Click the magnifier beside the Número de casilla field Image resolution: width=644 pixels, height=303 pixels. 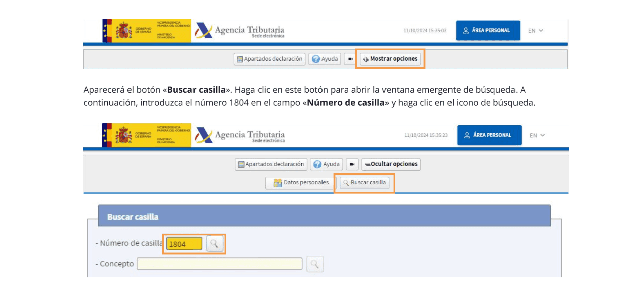click(x=214, y=244)
